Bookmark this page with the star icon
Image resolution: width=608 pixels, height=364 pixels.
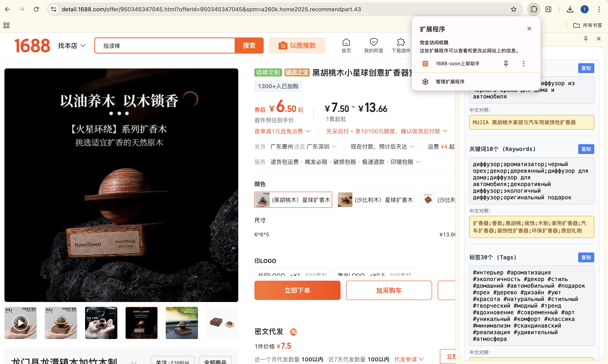[x=513, y=9]
